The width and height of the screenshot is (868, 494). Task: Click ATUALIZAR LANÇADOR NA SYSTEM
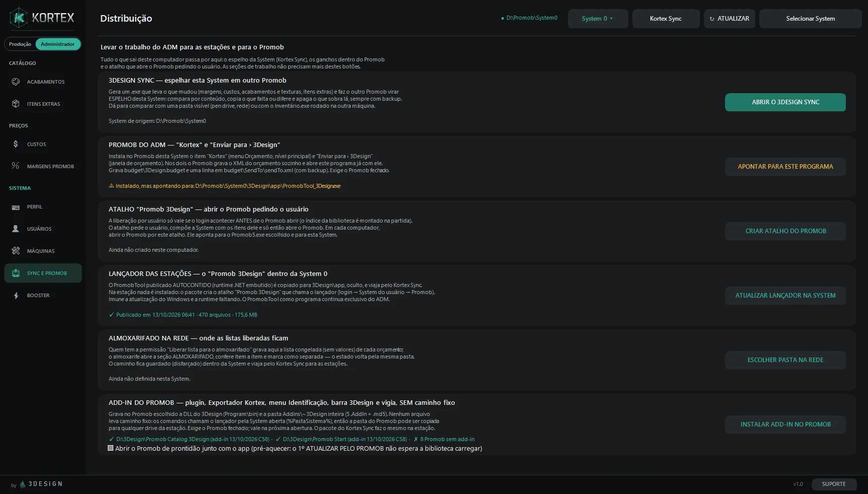click(785, 296)
